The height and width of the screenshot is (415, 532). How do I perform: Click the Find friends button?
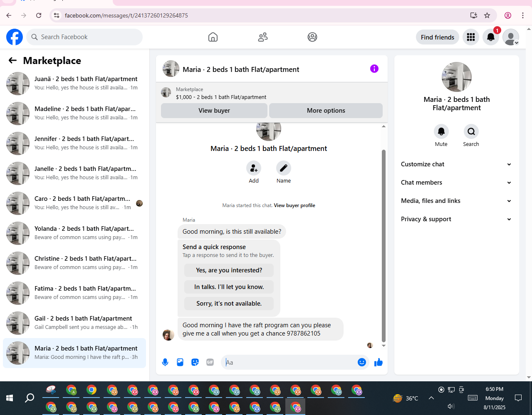[x=438, y=37]
